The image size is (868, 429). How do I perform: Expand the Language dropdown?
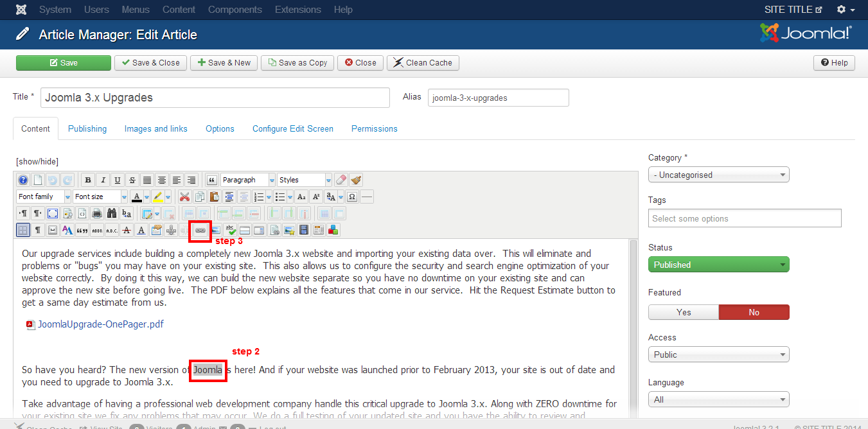click(719, 399)
